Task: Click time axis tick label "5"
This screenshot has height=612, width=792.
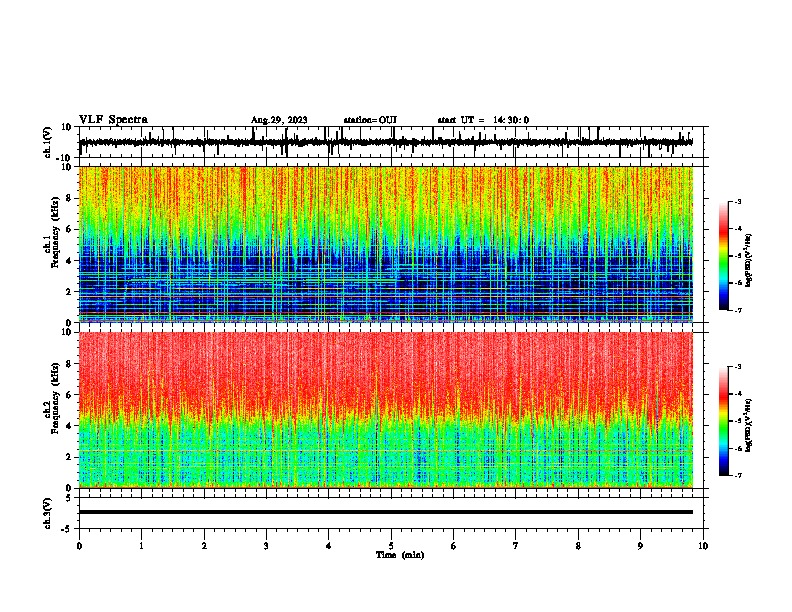Action: 391,546
